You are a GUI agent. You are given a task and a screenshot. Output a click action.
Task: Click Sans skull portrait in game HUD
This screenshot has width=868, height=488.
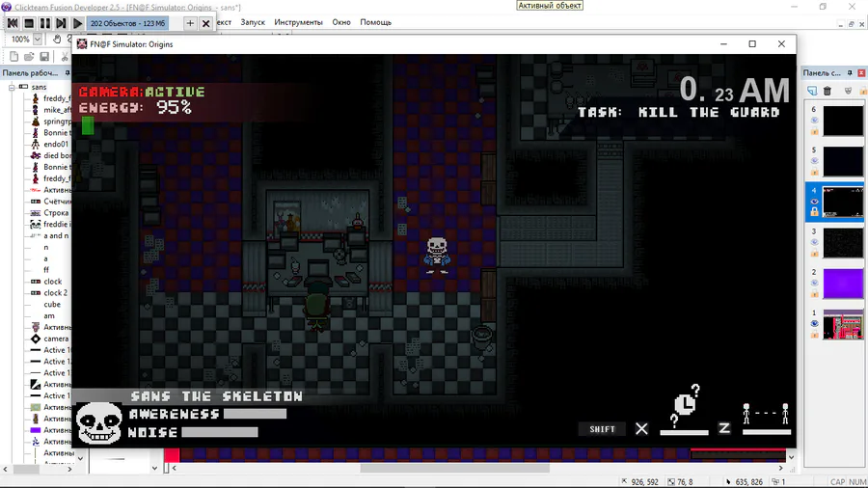(x=99, y=423)
